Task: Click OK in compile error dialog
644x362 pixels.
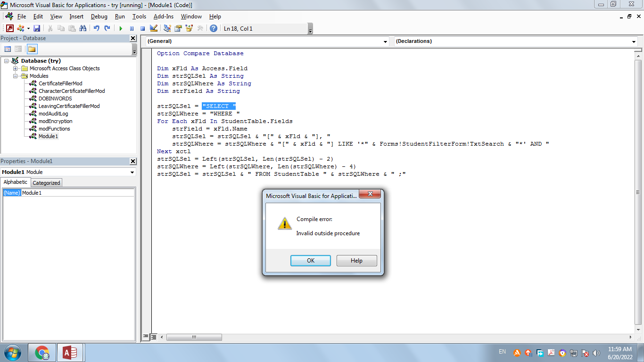Action: pyautogui.click(x=311, y=261)
